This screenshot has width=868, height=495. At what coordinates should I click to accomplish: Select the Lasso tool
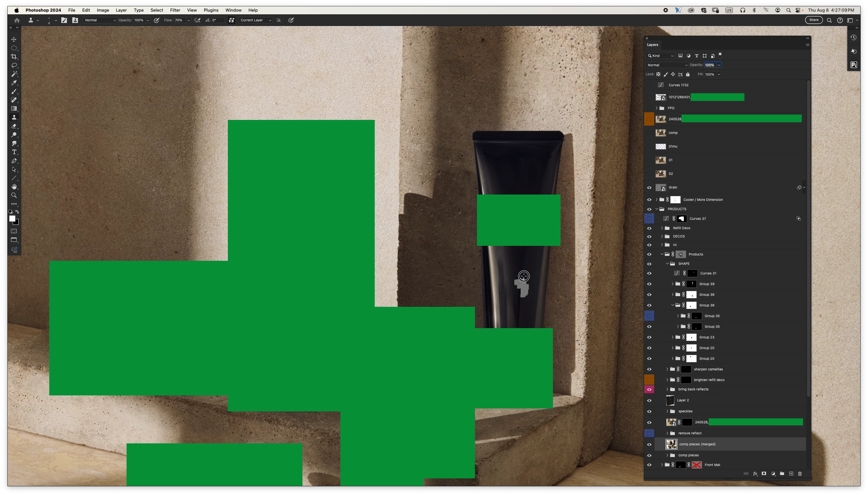[x=14, y=65]
